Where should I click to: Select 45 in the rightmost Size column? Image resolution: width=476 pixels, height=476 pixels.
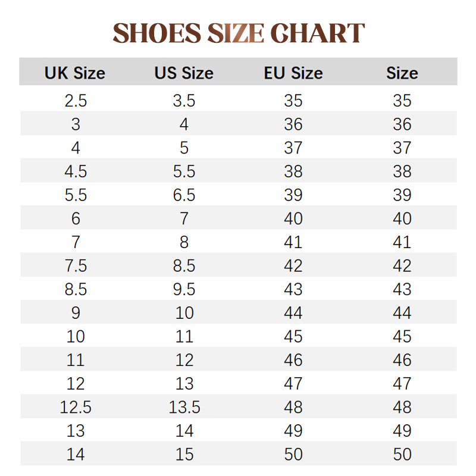pyautogui.click(x=402, y=336)
